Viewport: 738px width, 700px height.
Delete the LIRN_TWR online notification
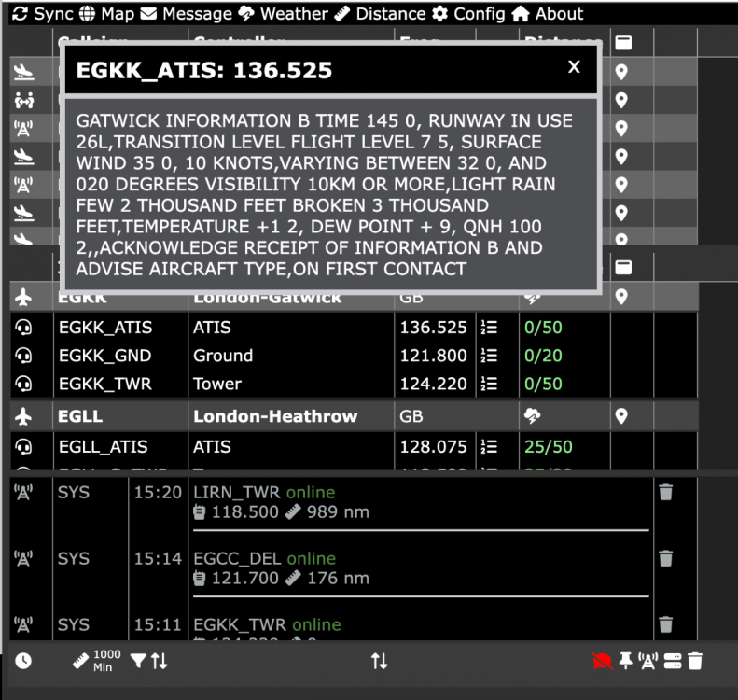(665, 493)
